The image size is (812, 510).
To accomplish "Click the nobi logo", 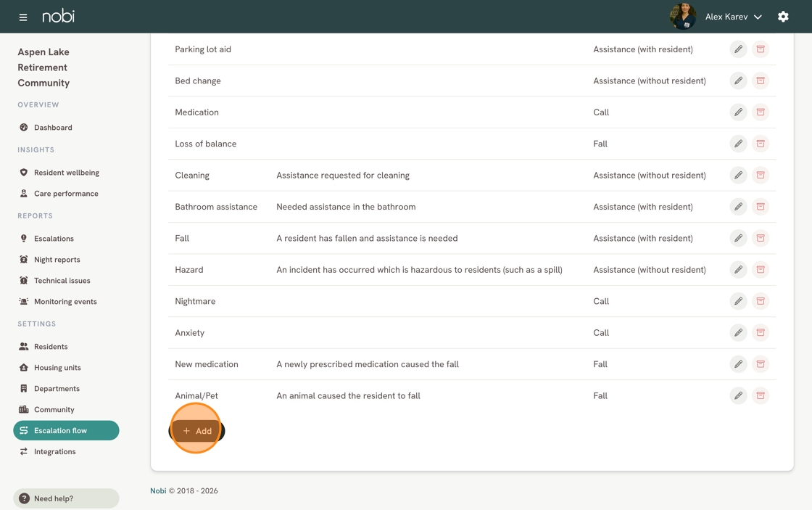I will 58,16.
